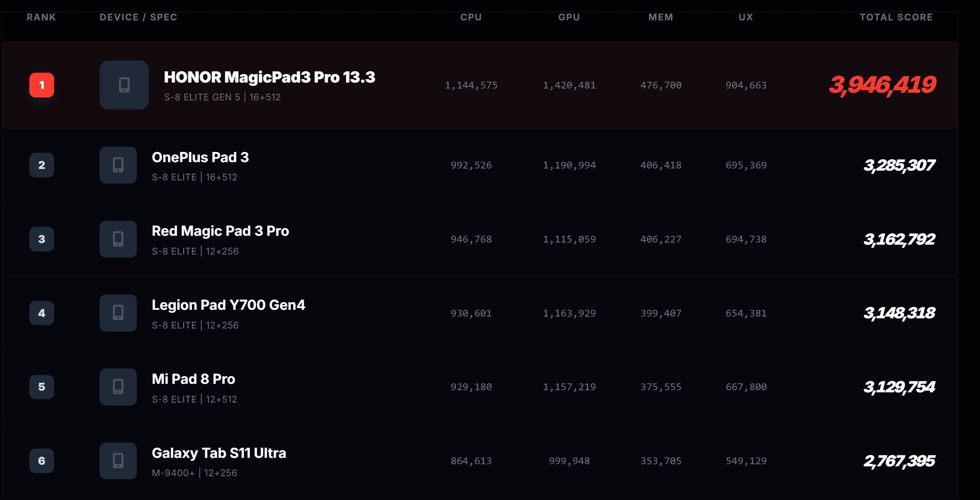980x500 pixels.
Task: Click the S-8 ELITE GEN 5 spec label
Action: pyautogui.click(x=202, y=97)
